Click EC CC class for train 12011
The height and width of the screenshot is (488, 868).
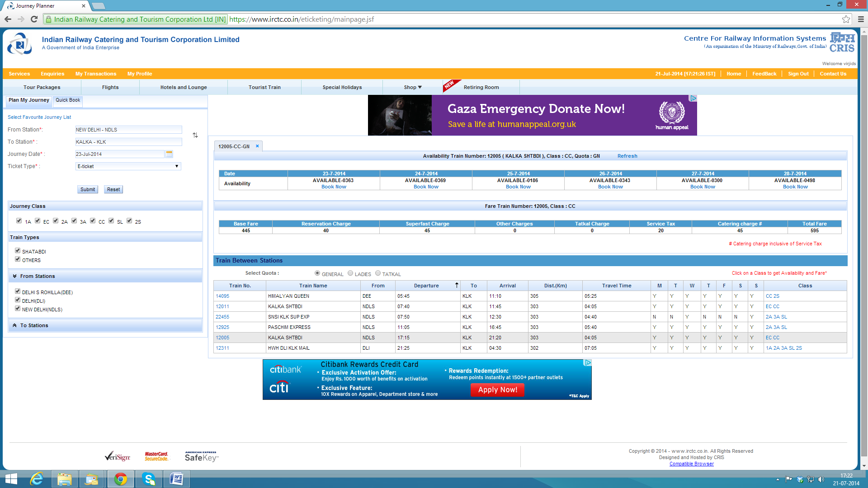click(x=772, y=306)
